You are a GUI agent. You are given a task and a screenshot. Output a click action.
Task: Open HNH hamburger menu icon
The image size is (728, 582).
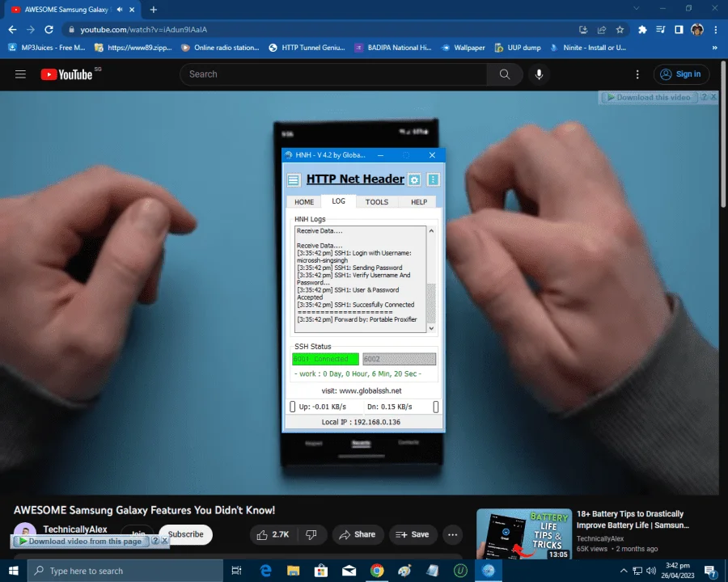294,179
